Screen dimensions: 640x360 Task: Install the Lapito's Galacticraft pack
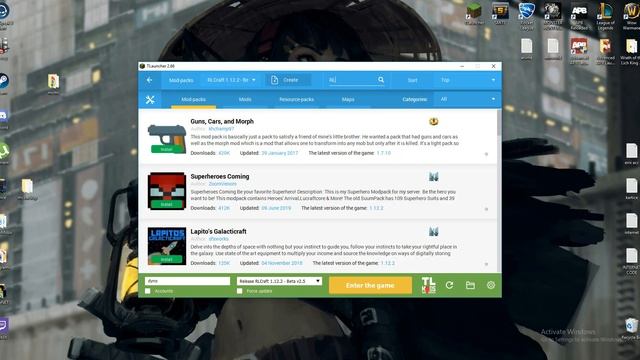(167, 259)
